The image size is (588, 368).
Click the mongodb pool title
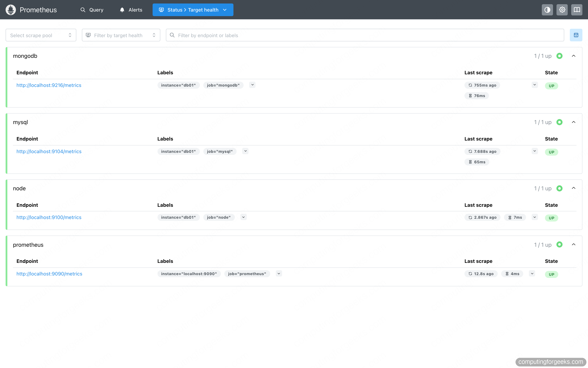pyautogui.click(x=25, y=56)
